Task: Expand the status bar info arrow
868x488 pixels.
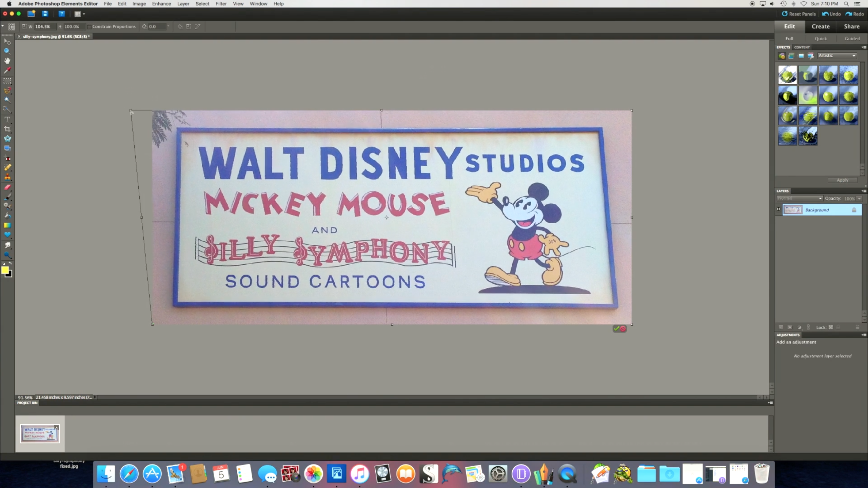Action: pos(95,397)
